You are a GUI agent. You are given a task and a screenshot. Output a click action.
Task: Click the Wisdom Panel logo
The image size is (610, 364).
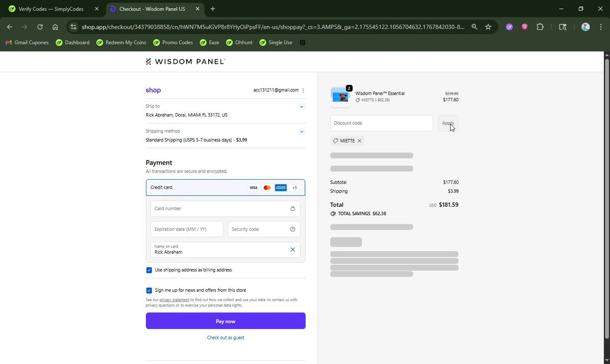[185, 61]
